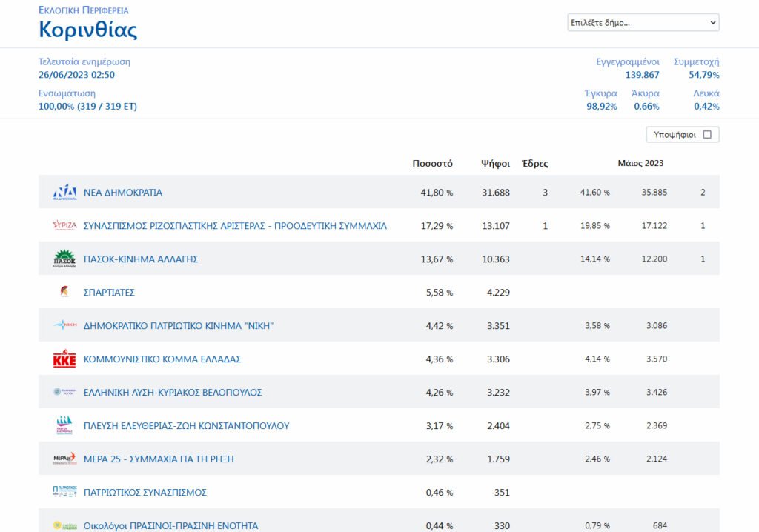Open ΔΗΜΟΚΡΑΤΙΚΟ ΠΑΤΡΙΩΤΙΚΟ ΚΙΝΗΜΑ "ΝΙΚΗ" link
This screenshot has height=532, width=759.
coord(179,326)
